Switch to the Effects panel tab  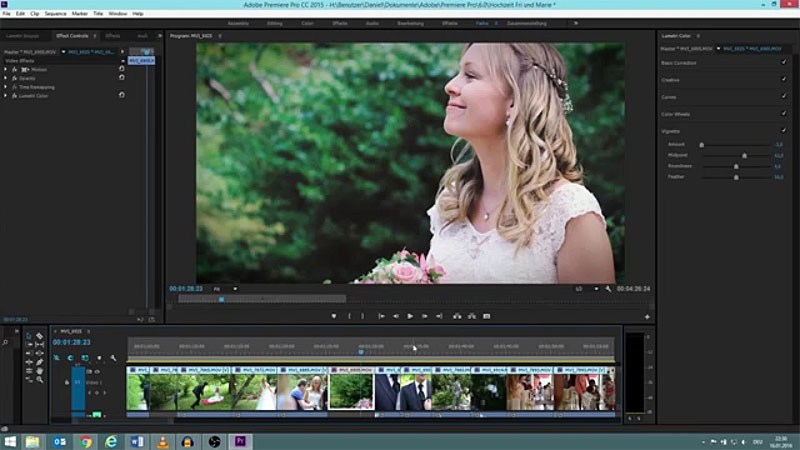[112, 36]
